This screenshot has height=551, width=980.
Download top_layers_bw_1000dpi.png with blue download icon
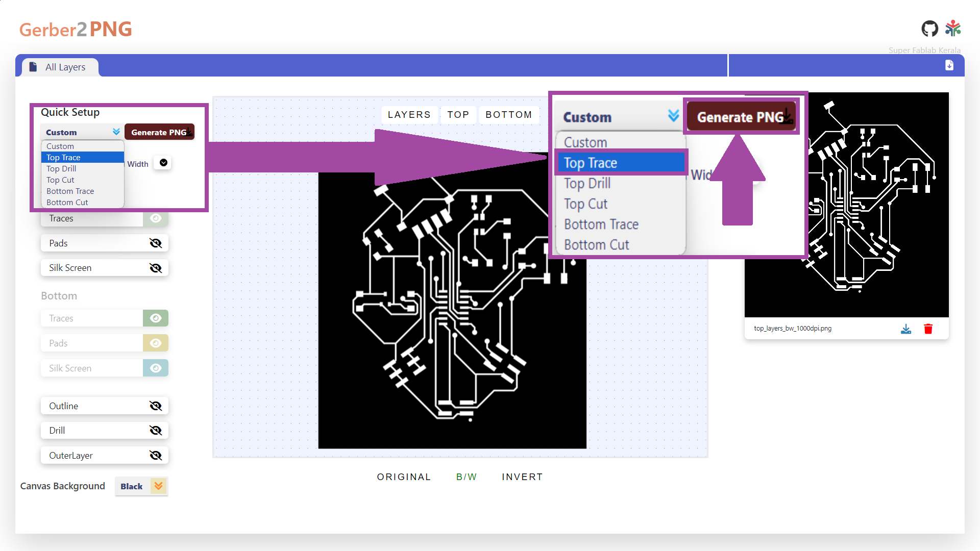[x=906, y=329]
